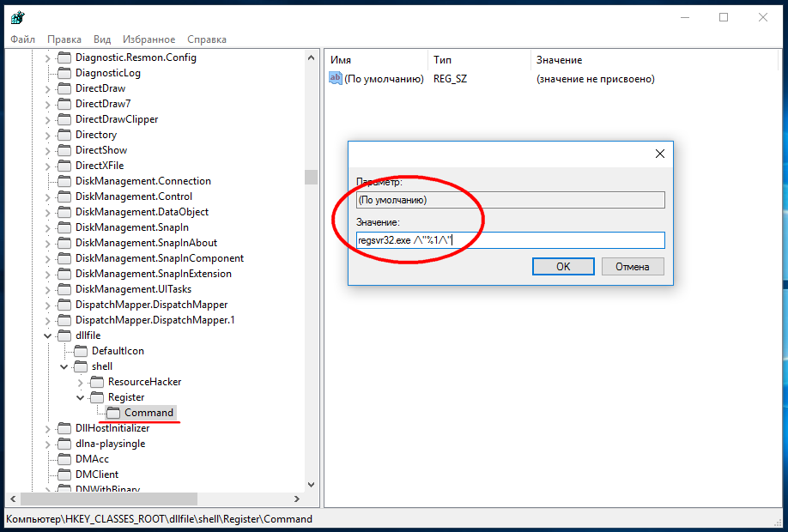Screen dimensions: 788x532
Task: Select the DiskManagement.Control key
Action: (134, 196)
